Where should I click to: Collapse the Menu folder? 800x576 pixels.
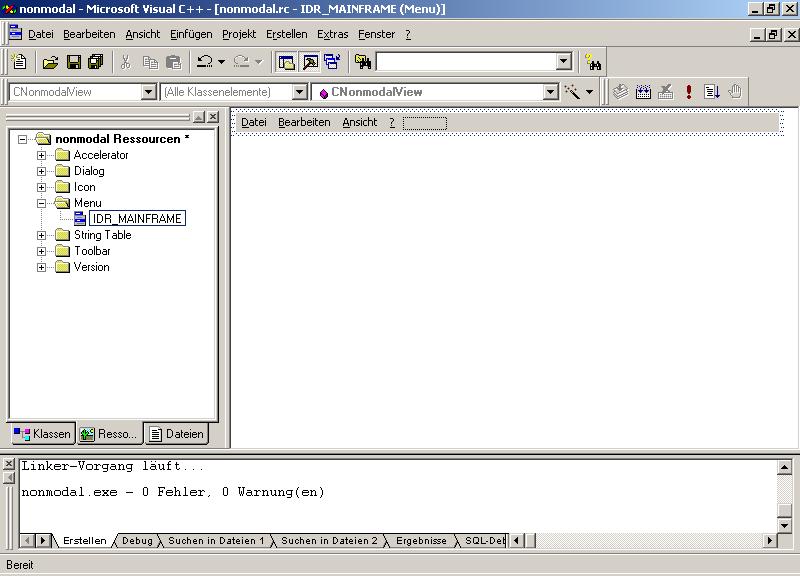42,203
